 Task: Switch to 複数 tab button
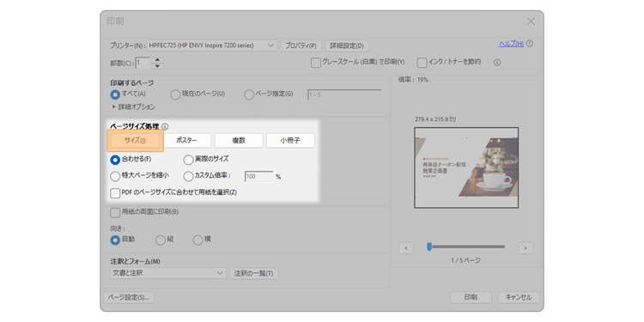pyautogui.click(x=239, y=141)
